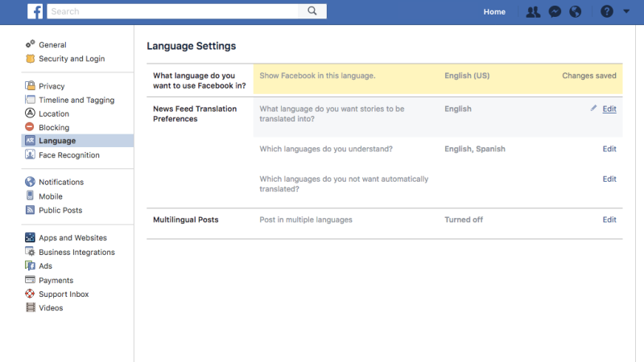The width and height of the screenshot is (644, 362).
Task: Open the Messenger icon in top bar
Action: [554, 12]
